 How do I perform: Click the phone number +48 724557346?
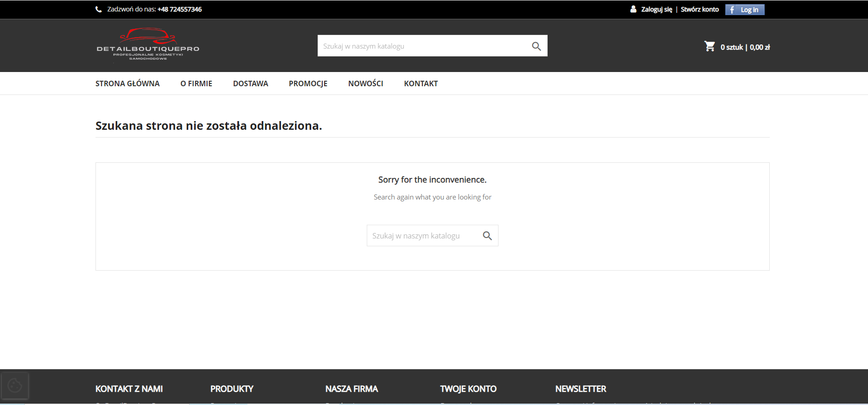(x=179, y=9)
